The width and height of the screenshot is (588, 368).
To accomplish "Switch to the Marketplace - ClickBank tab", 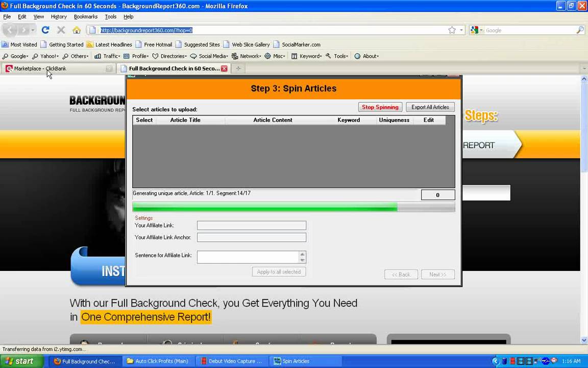I will (x=58, y=68).
